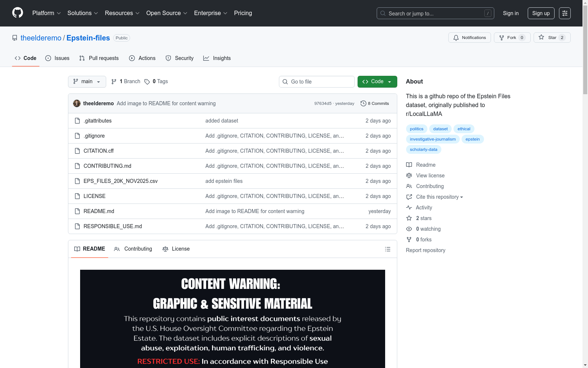The image size is (588, 368).
Task: Click the star icon beside 2 stars
Action: [x=409, y=218]
